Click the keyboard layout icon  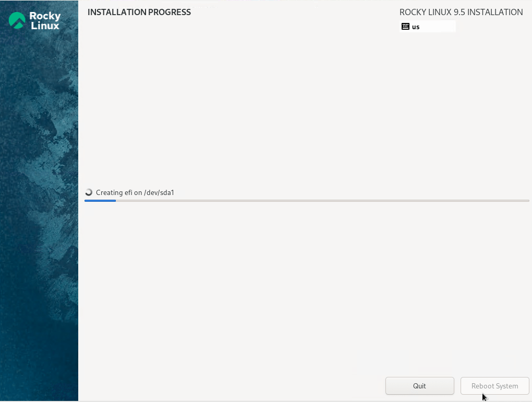click(405, 27)
